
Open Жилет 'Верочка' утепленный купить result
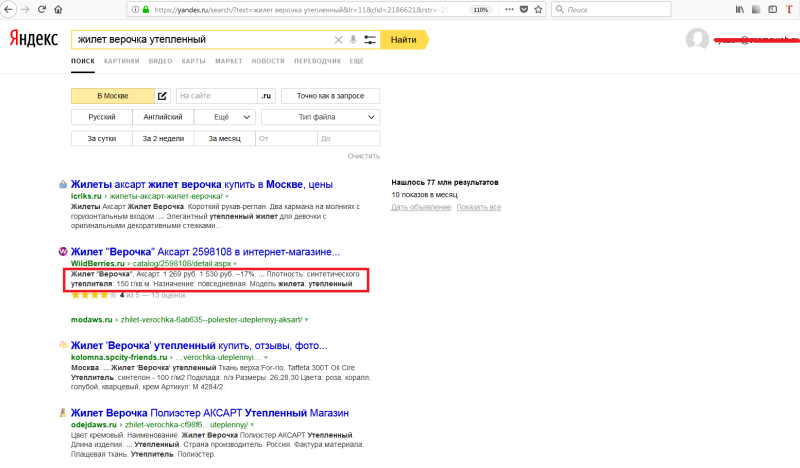[x=199, y=346]
